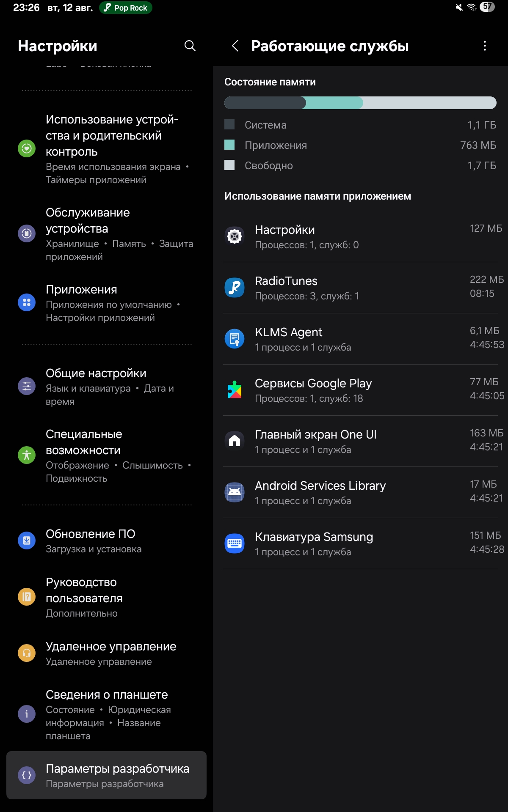The width and height of the screenshot is (508, 812).
Task: Tap the back arrow beside Работающие службы
Action: coord(235,46)
